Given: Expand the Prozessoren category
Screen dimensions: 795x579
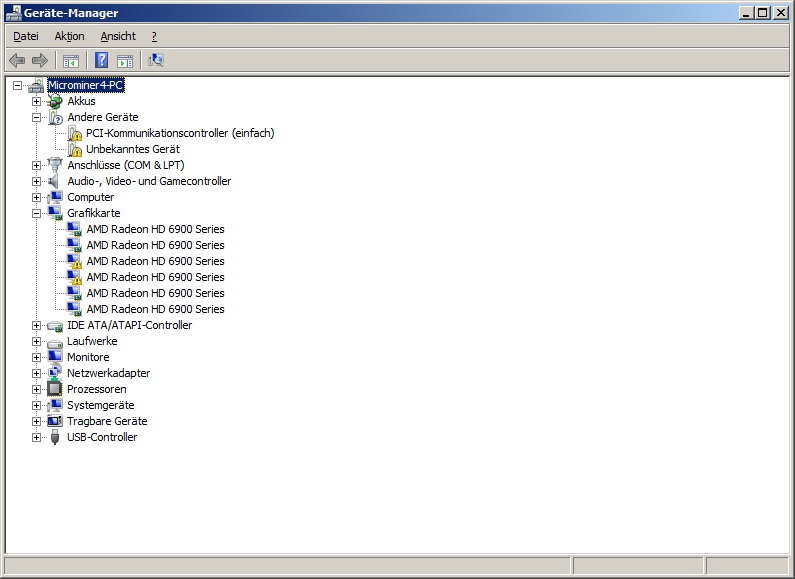Looking at the screenshot, I should (x=37, y=389).
